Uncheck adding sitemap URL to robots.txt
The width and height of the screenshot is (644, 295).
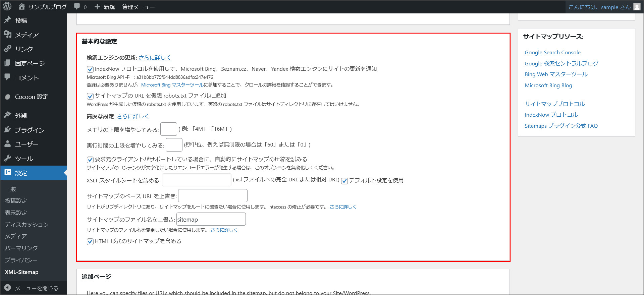tap(90, 96)
